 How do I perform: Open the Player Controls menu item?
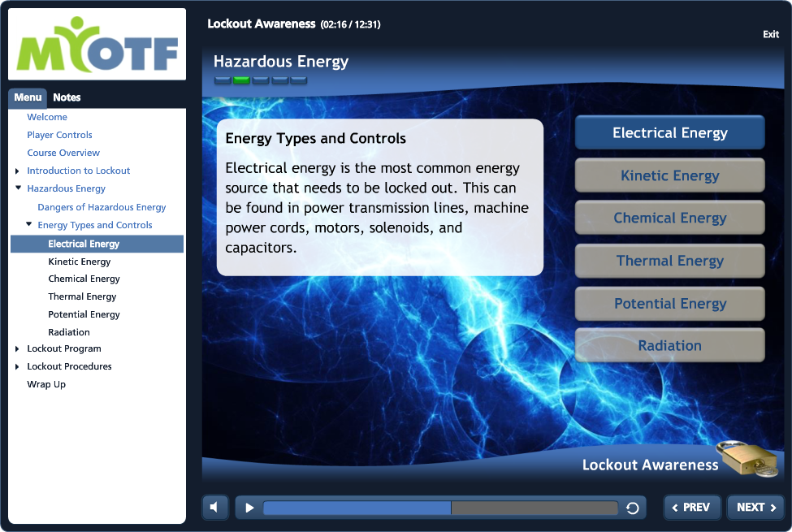[x=59, y=135]
